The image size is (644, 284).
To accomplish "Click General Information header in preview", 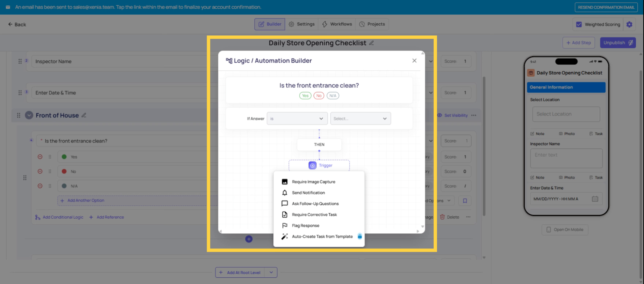I will [566, 87].
